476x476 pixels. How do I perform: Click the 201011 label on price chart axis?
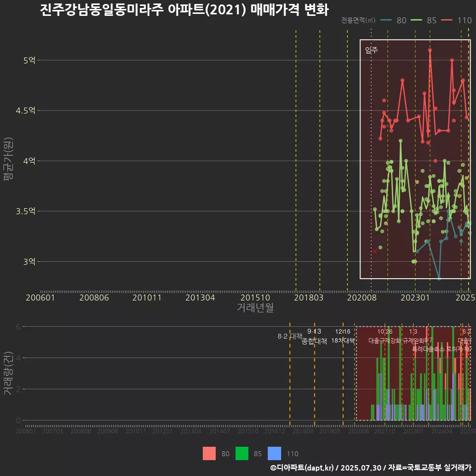click(147, 297)
